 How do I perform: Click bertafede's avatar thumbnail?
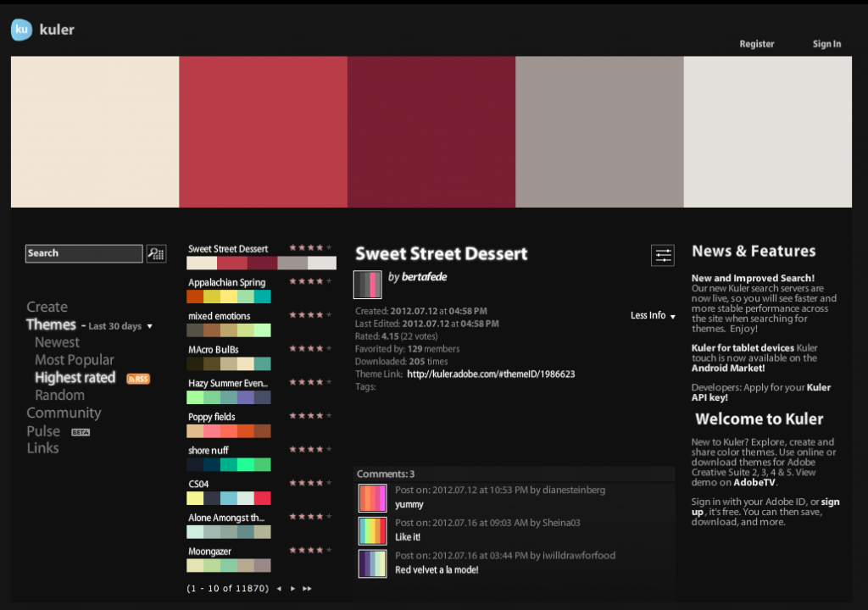[x=368, y=284]
